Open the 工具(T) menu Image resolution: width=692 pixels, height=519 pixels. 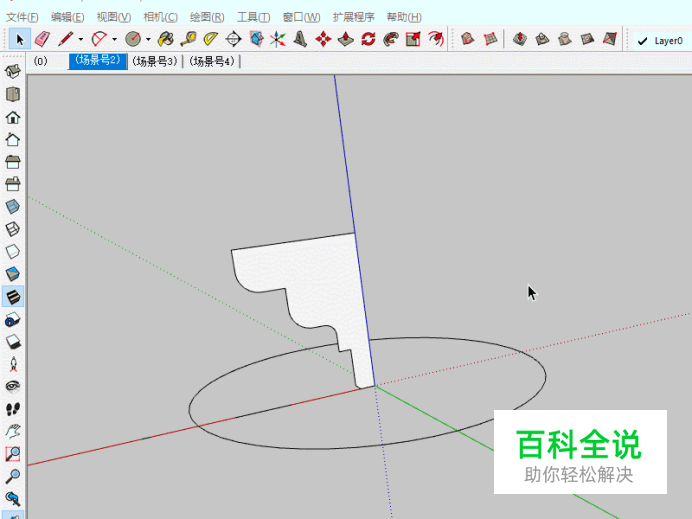254,17
